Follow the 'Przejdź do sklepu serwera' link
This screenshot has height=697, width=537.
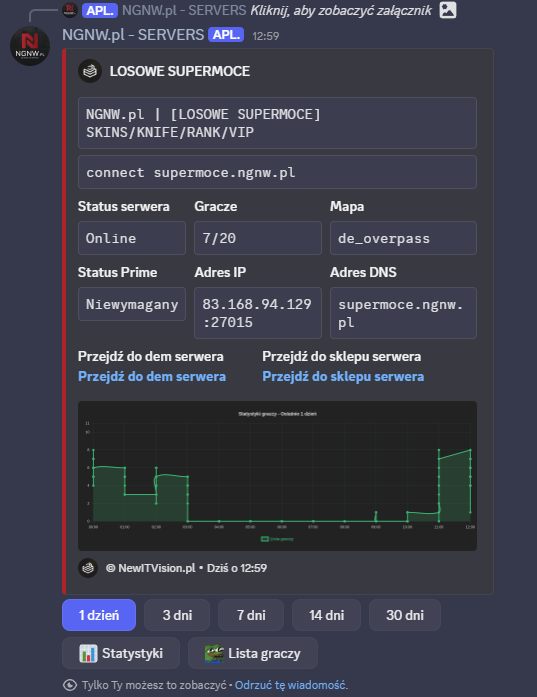coord(343,377)
